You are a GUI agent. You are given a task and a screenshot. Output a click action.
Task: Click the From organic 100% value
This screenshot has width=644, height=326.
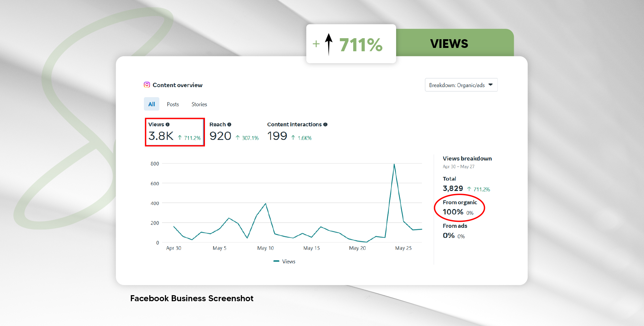[453, 212]
